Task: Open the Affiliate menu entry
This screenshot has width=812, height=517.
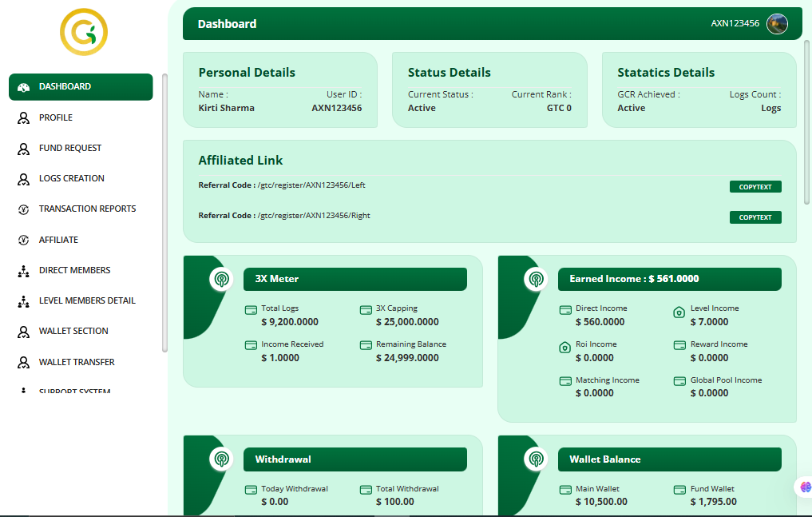Action: point(58,241)
